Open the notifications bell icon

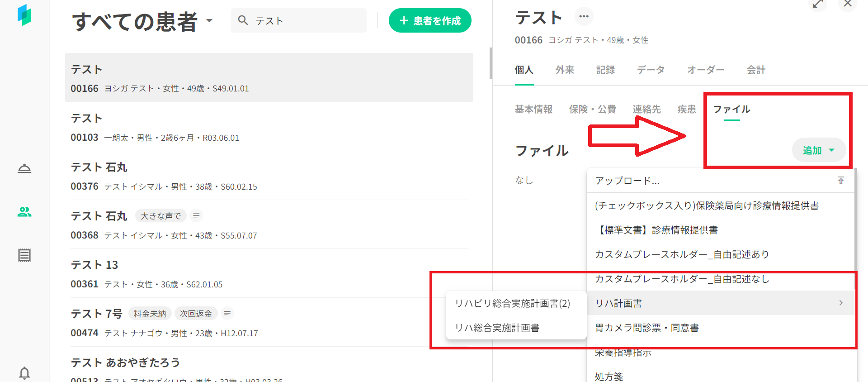tap(24, 373)
